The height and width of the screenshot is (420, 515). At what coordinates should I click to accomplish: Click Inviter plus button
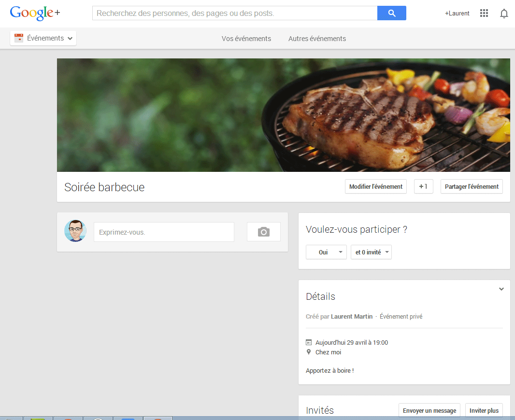coord(484,410)
